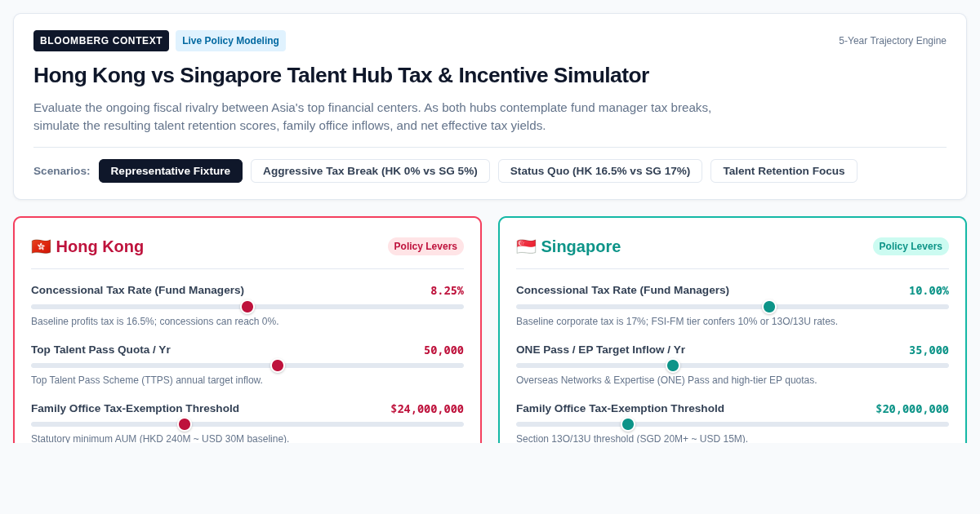980x514 pixels.
Task: Click the Hong Kong Family Office Threshold slider handle
Action: (185, 424)
